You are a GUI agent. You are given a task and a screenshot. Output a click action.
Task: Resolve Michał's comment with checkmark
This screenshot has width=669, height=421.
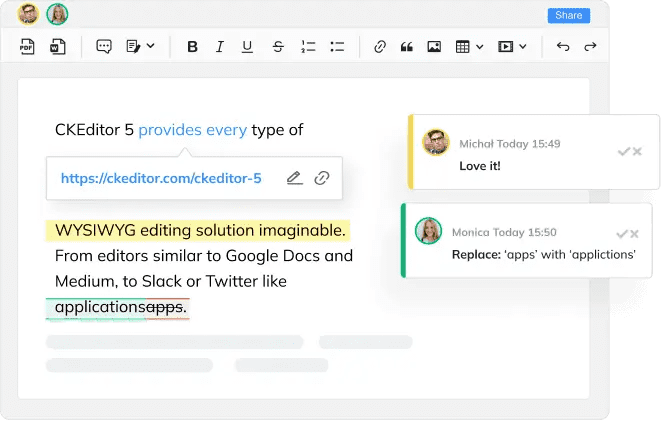(x=623, y=151)
